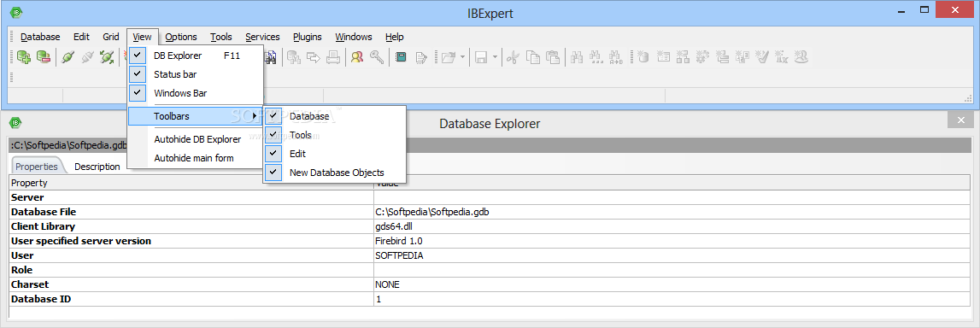Open the dropdown arrow beside the save icon
This screenshot has height=328, width=980.
tap(496, 57)
